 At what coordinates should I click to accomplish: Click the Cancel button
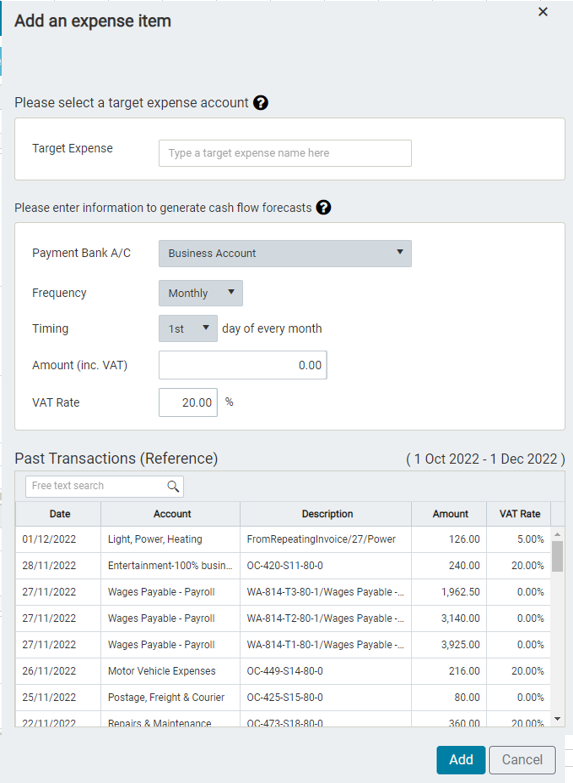(522, 760)
